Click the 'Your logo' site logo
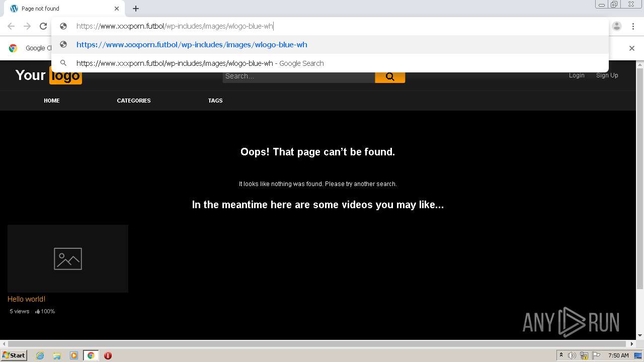 [48, 75]
